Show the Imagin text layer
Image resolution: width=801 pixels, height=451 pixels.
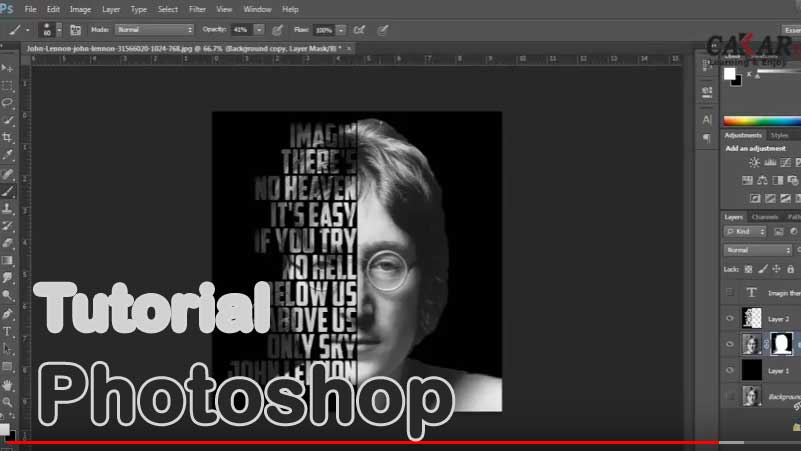(729, 292)
